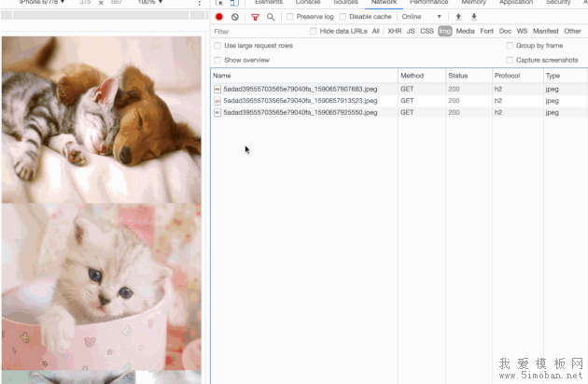Toggle the network filter funnel icon

pos(255,17)
